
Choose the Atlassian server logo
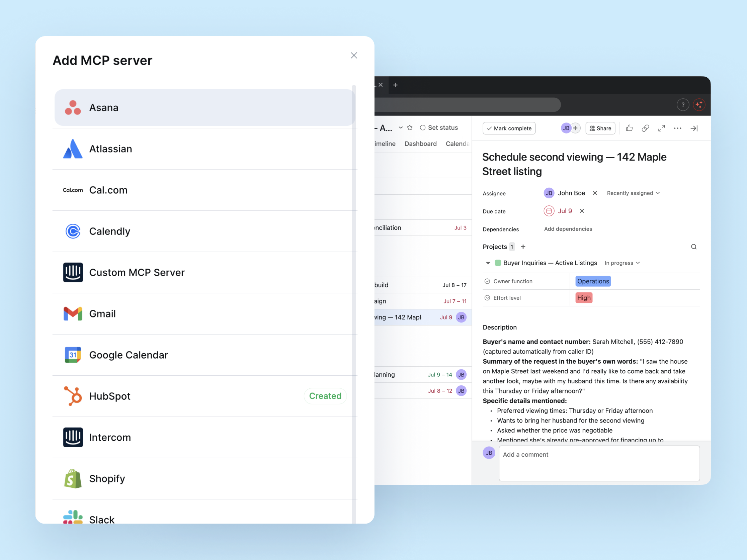(73, 149)
